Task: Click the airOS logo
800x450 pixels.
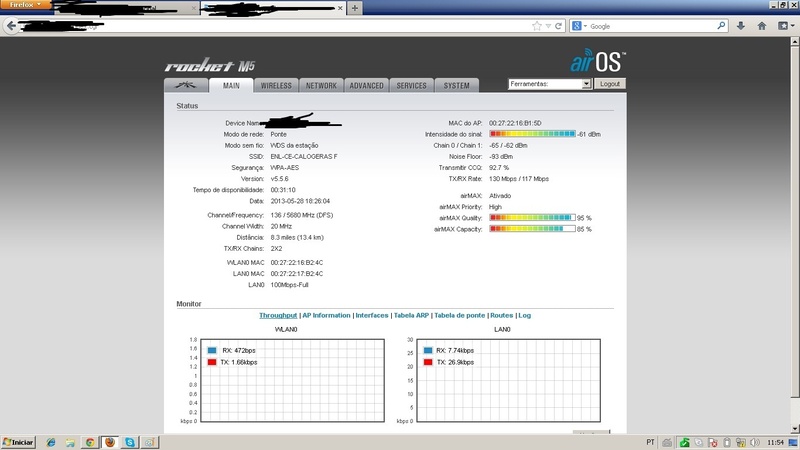Action: point(598,61)
